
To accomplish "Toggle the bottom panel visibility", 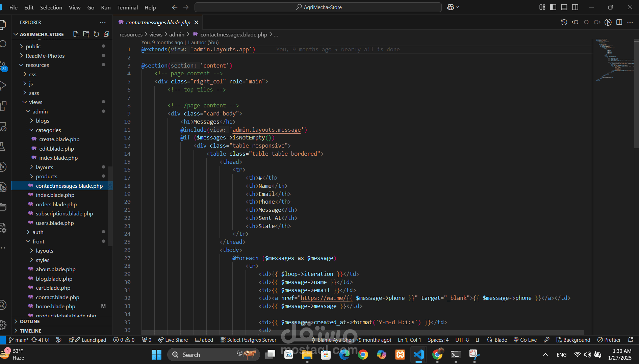I will coord(564,7).
